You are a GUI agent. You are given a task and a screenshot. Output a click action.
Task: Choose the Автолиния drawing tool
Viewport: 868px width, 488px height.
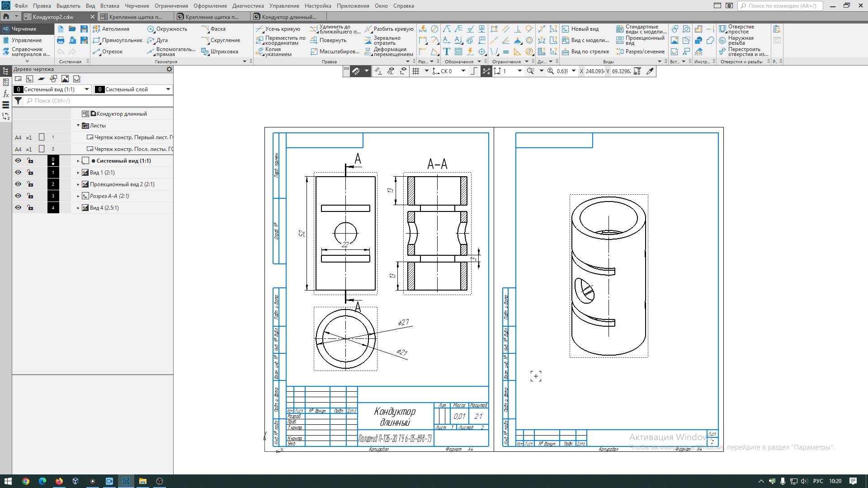pos(111,29)
